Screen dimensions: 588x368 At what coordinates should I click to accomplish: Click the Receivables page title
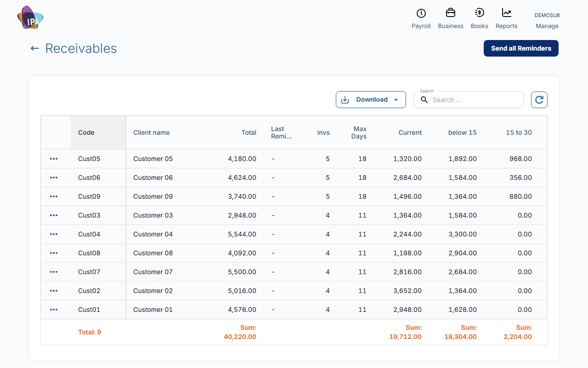point(81,48)
